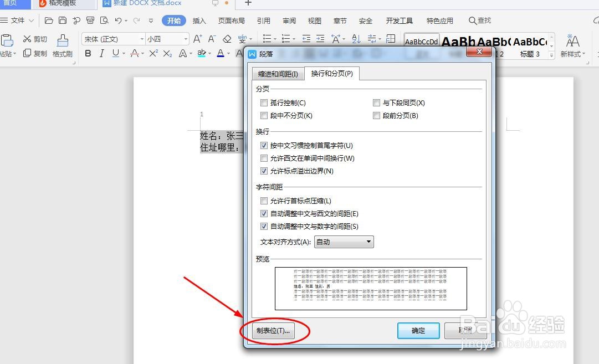The image size is (599, 364).
Task: Click the Borders grid icon in ribbon
Action: [391, 39]
